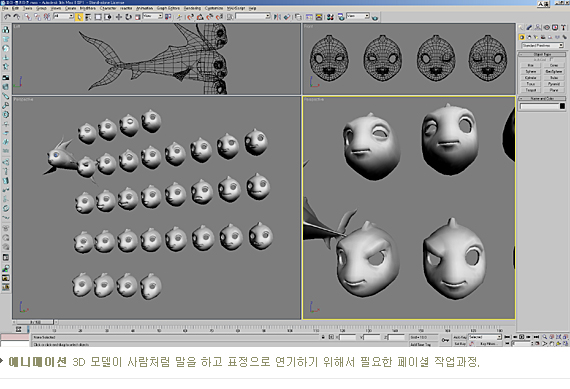This screenshot has height=389, width=570.
Task: Toggle Spinner Snap
Action: pyautogui.click(x=220, y=17)
